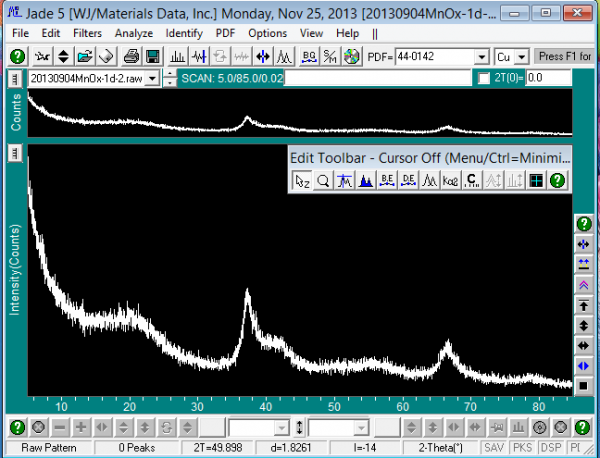Open the Edit menu
Image resolution: width=600 pixels, height=458 pixels.
(x=51, y=33)
